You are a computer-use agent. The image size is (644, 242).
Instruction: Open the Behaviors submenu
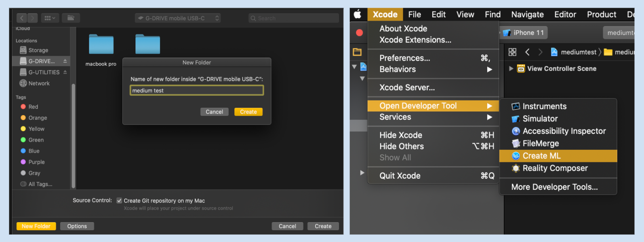click(433, 69)
